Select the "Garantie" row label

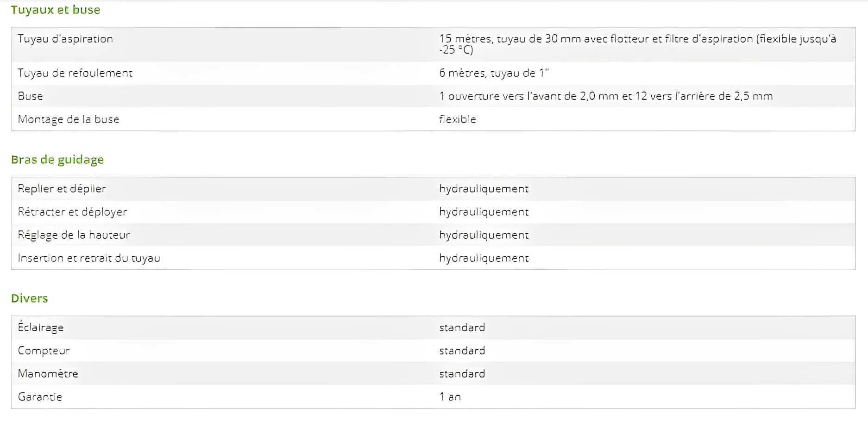point(40,397)
